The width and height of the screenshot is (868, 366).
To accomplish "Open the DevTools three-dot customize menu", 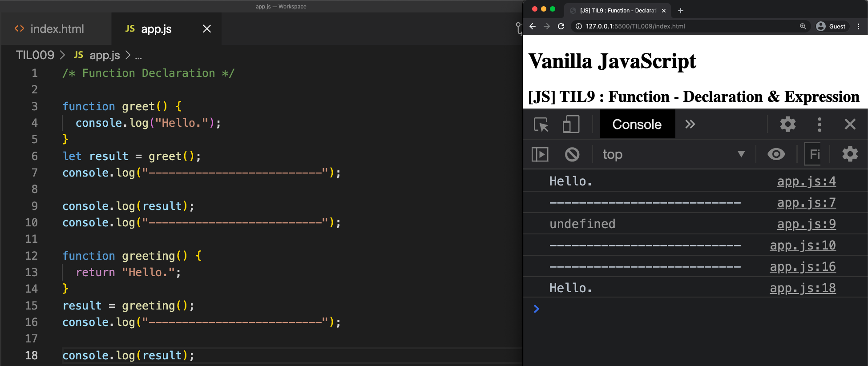I will click(820, 124).
